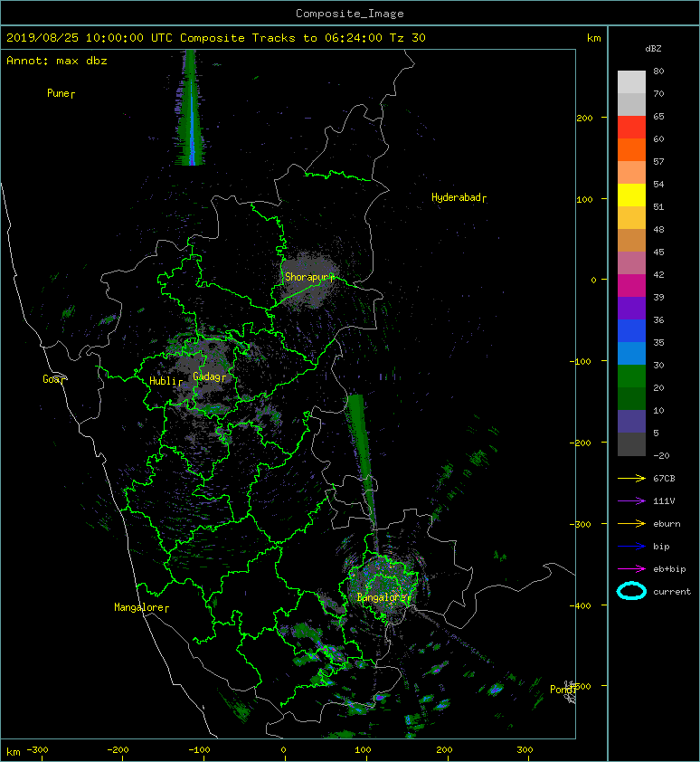Click the 'current' legend label text

click(672, 592)
